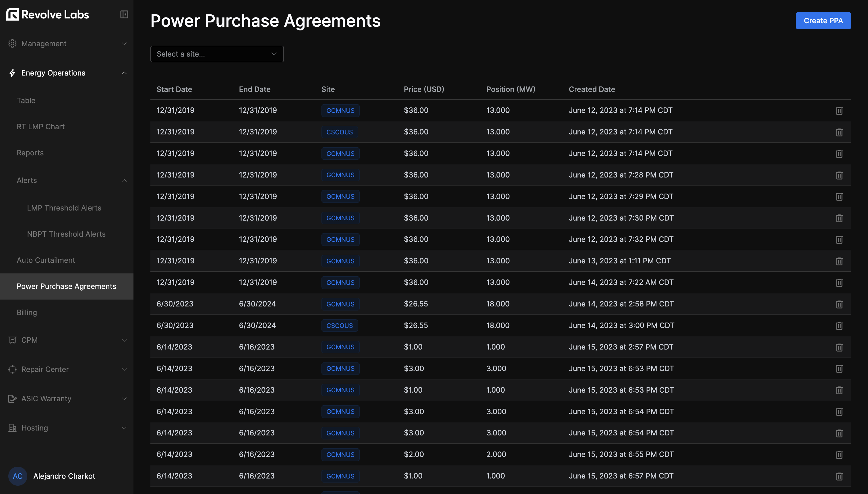Open the Select a site dropdown
The image size is (868, 494).
217,54
